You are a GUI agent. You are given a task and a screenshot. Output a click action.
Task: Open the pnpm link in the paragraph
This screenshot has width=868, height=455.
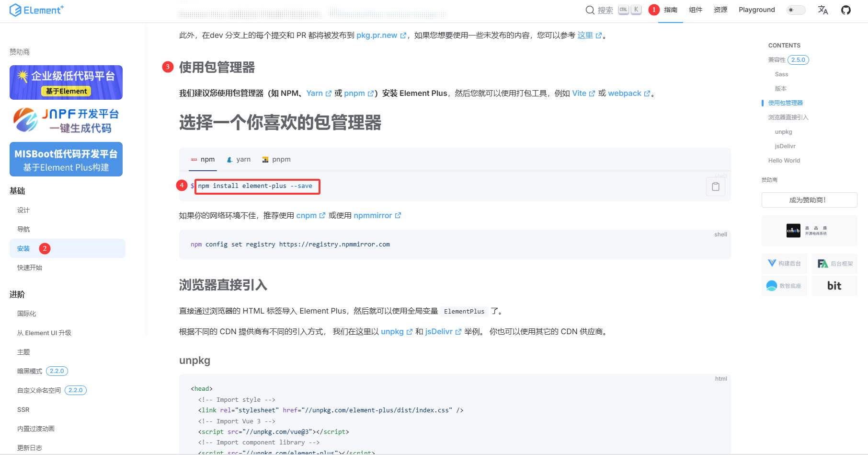pos(359,93)
